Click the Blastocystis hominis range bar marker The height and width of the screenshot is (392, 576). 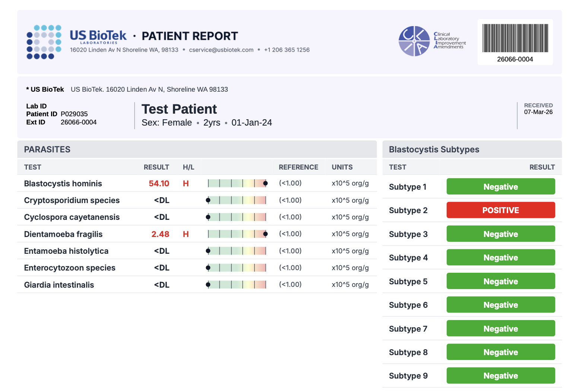pos(265,183)
